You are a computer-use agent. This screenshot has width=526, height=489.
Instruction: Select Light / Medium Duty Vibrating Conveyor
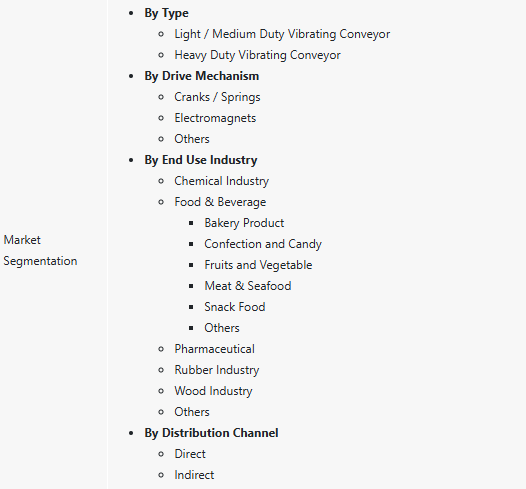click(282, 34)
